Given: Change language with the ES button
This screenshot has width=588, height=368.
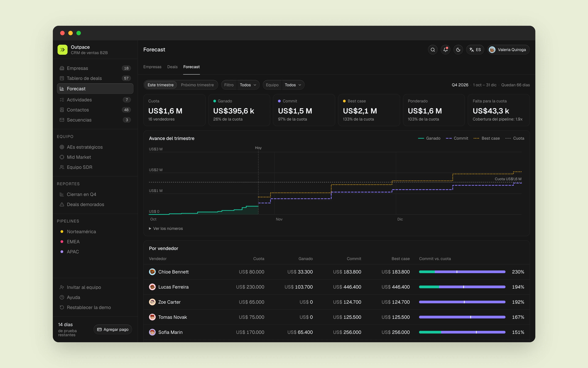Looking at the screenshot, I should click(x=475, y=50).
